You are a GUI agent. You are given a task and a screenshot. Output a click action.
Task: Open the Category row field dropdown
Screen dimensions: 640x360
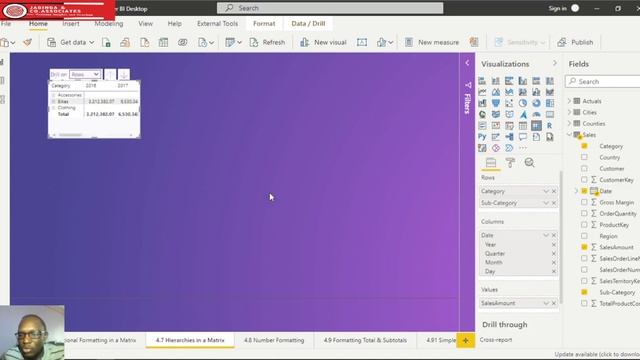[546, 191]
